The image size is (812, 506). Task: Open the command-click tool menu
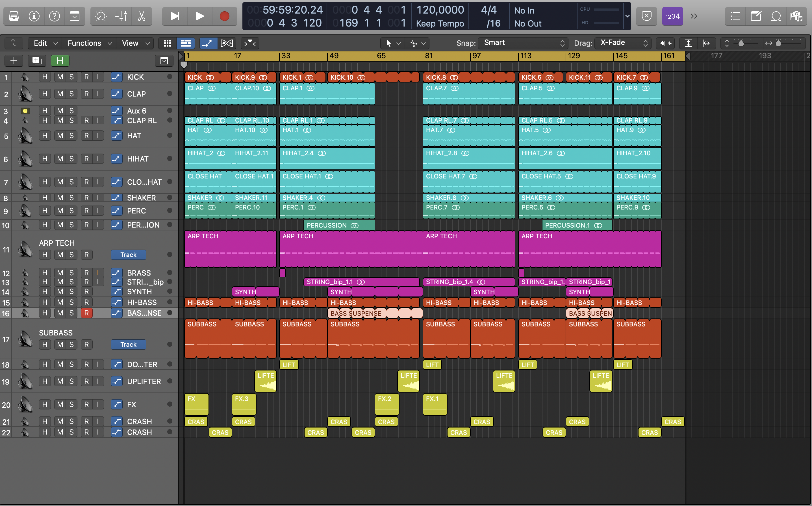(x=418, y=43)
